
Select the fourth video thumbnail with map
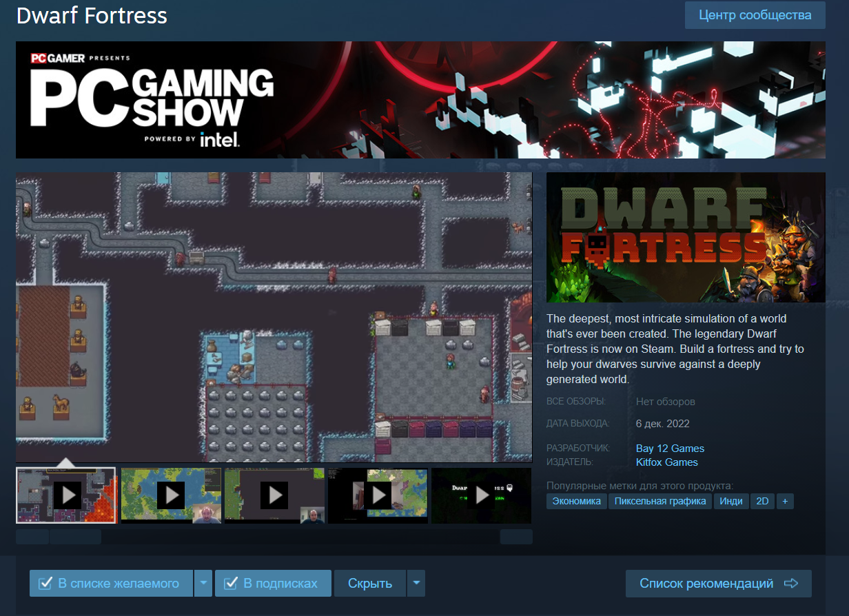[378, 495]
